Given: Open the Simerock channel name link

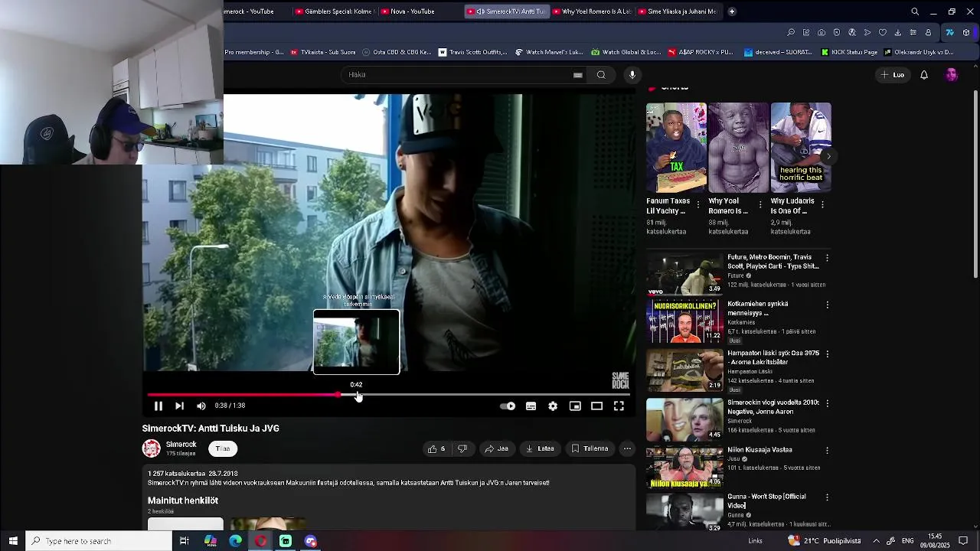Looking at the screenshot, I should coord(181,445).
